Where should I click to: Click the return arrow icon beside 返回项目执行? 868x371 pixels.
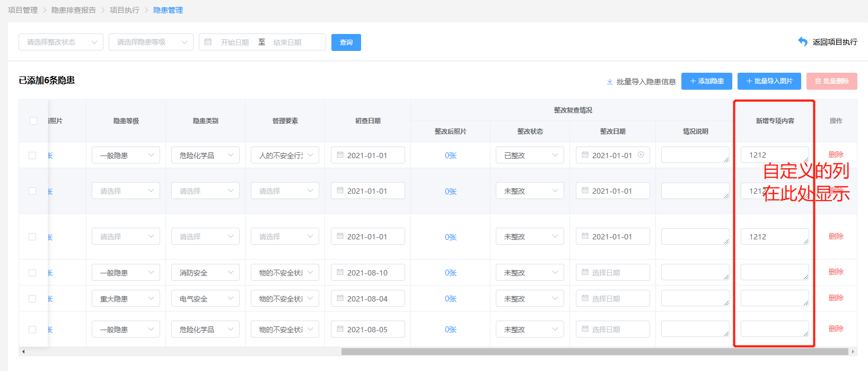click(x=803, y=41)
